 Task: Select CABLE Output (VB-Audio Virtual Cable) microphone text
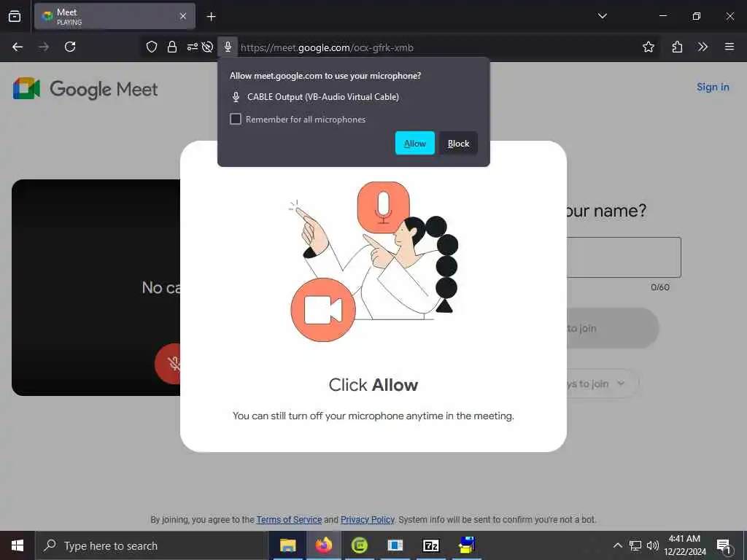point(323,97)
